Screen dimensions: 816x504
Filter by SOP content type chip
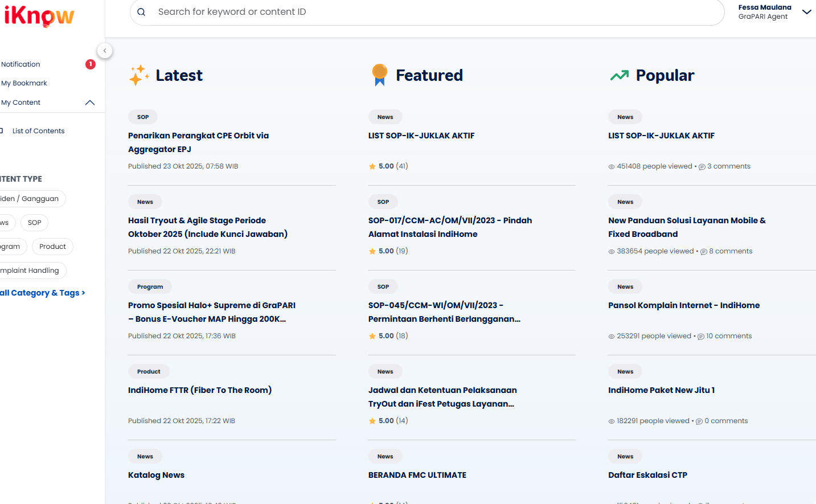(x=34, y=223)
